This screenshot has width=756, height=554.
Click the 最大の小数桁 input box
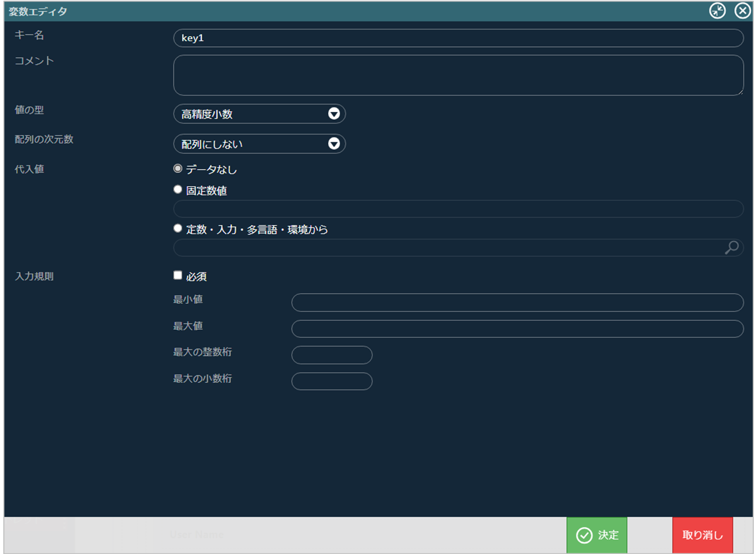point(332,381)
